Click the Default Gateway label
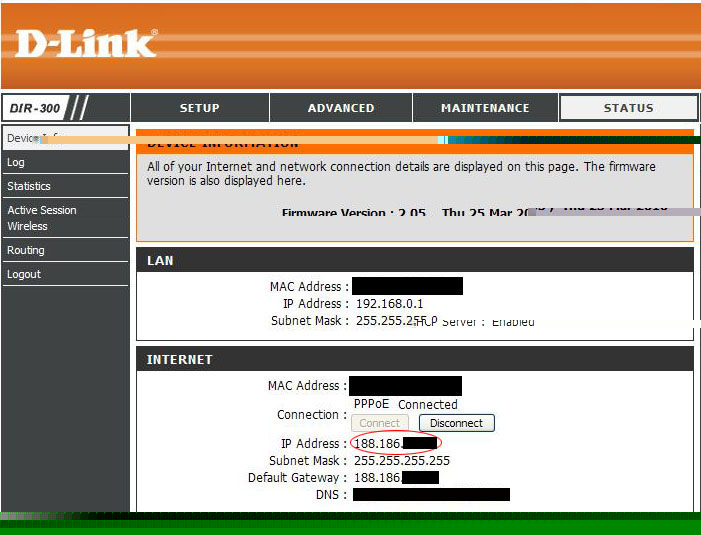Image resolution: width=701 pixels, height=535 pixels. pos(298,478)
